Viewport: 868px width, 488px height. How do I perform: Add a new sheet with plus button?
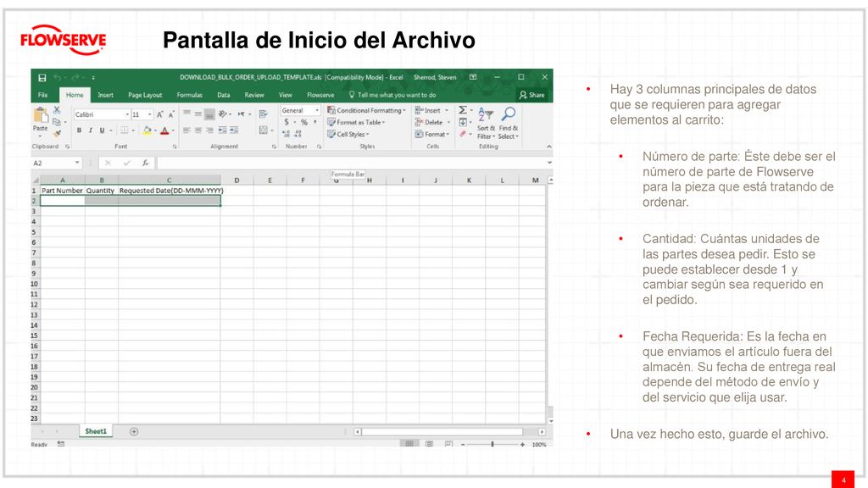pyautogui.click(x=134, y=431)
